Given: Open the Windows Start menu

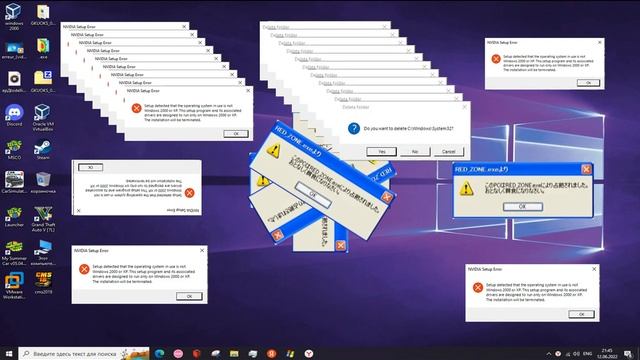Looking at the screenshot, I should 9,353.
